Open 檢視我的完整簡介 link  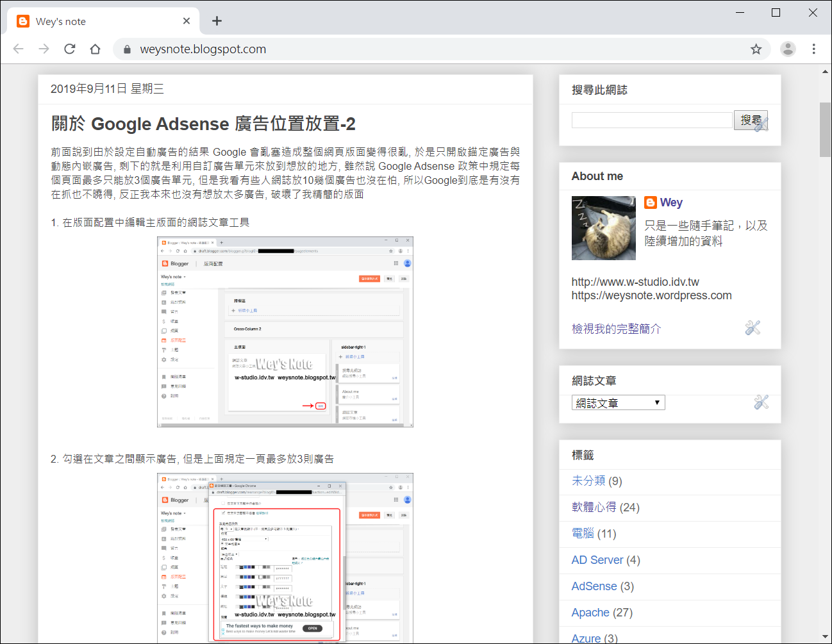(x=616, y=329)
